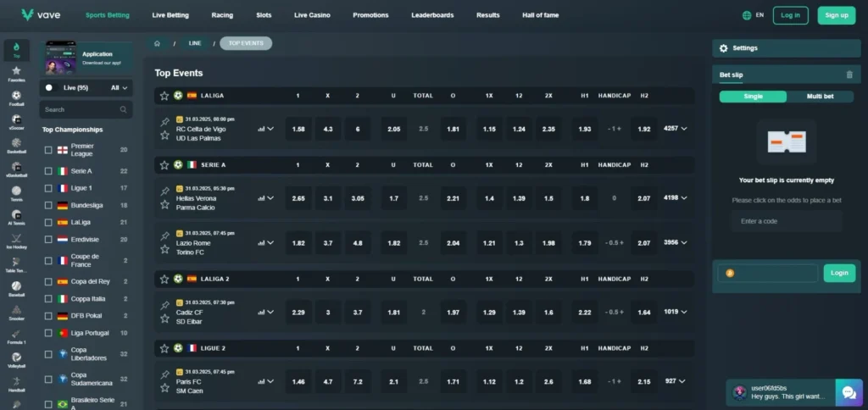Open the EN language selector

point(753,15)
